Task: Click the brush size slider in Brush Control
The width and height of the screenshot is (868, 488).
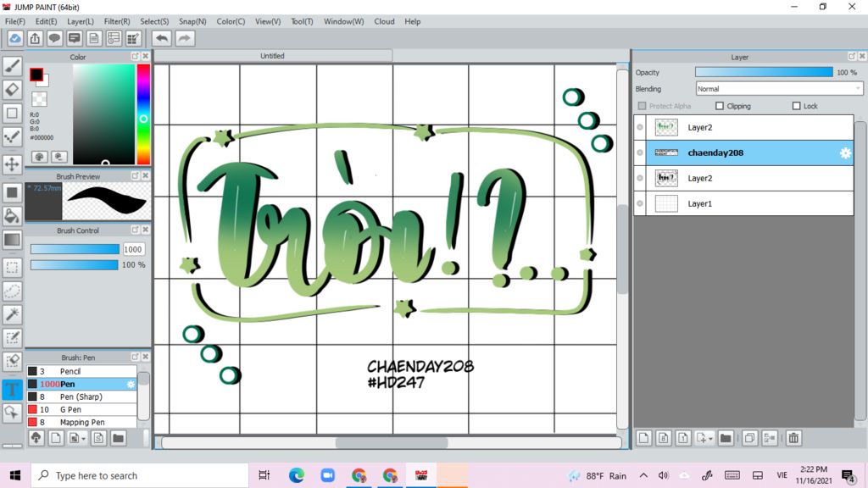Action: 75,249
